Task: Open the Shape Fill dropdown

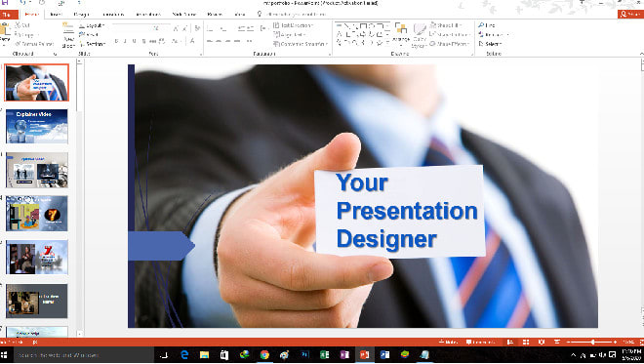Action: [x=446, y=25]
